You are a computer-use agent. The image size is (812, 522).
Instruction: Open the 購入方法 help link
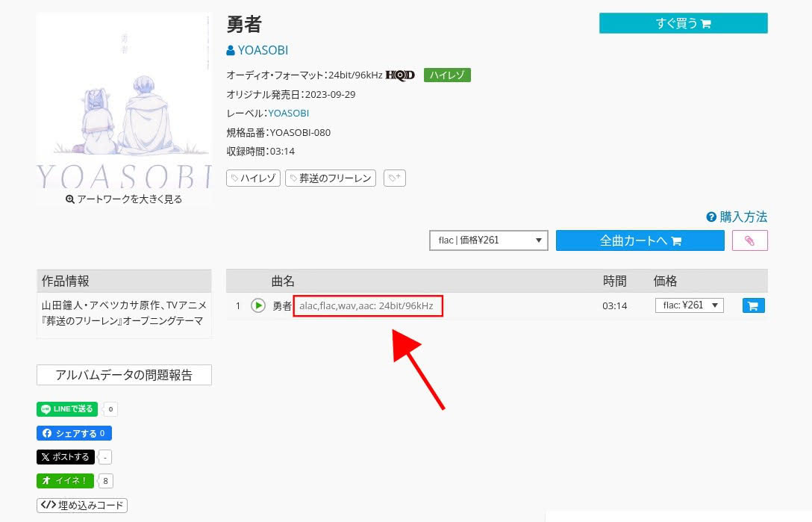click(x=737, y=217)
